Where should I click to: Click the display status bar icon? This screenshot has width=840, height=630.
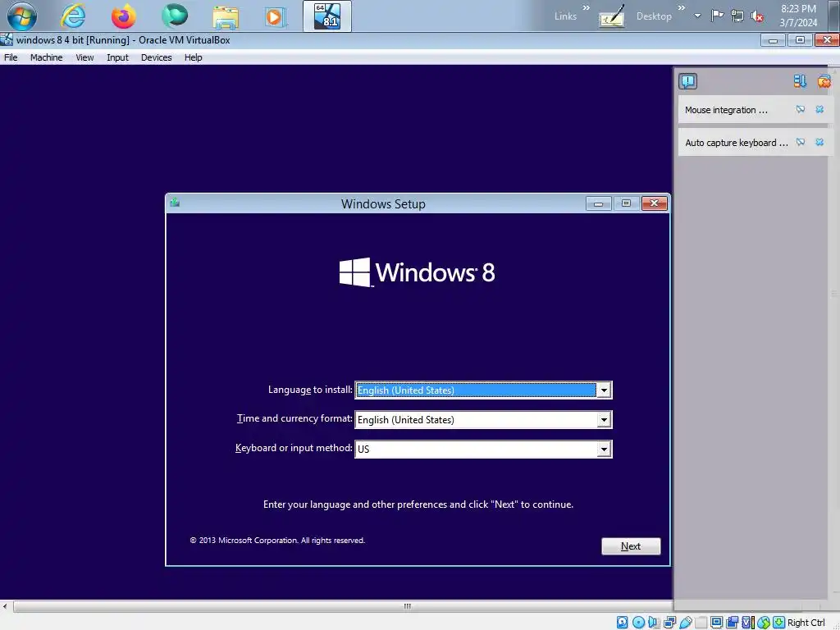click(716, 622)
